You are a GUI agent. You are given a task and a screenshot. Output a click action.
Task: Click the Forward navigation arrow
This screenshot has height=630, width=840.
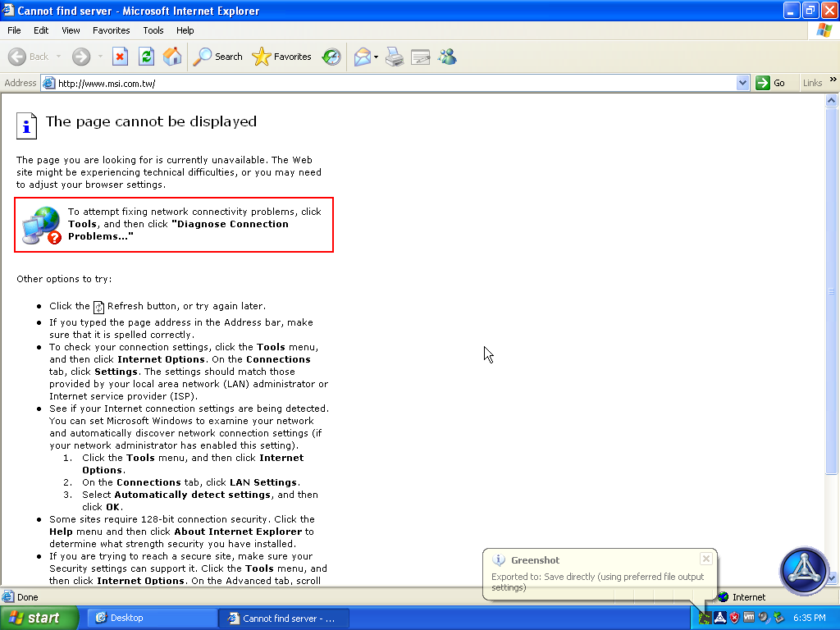click(x=81, y=57)
